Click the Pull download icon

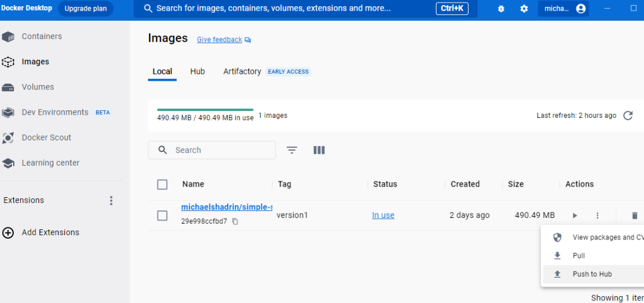[557, 256]
